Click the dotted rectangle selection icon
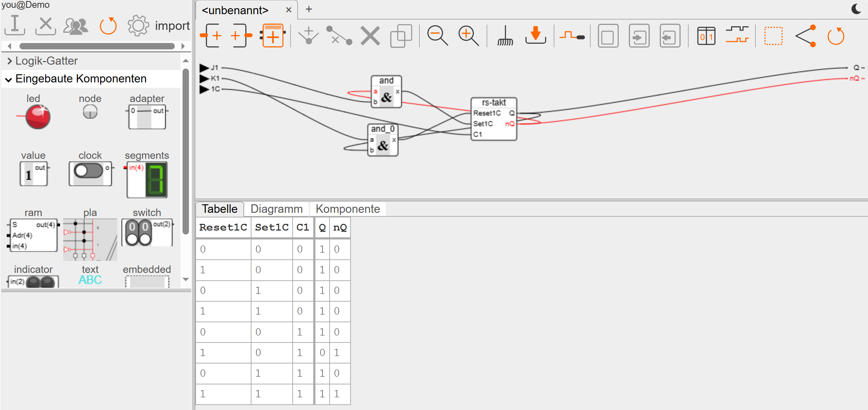This screenshot has width=868, height=410. click(773, 36)
